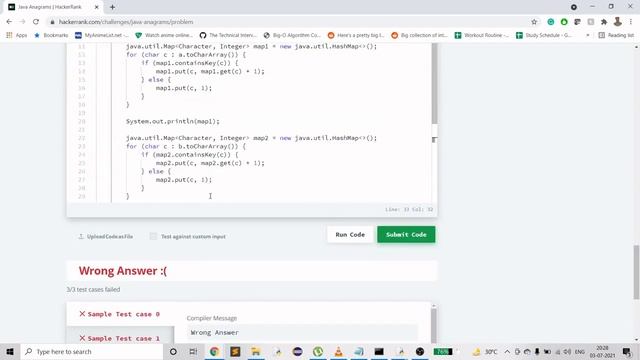Show hidden system tray icons
Viewport: 640px width, 360px height.
point(507,351)
